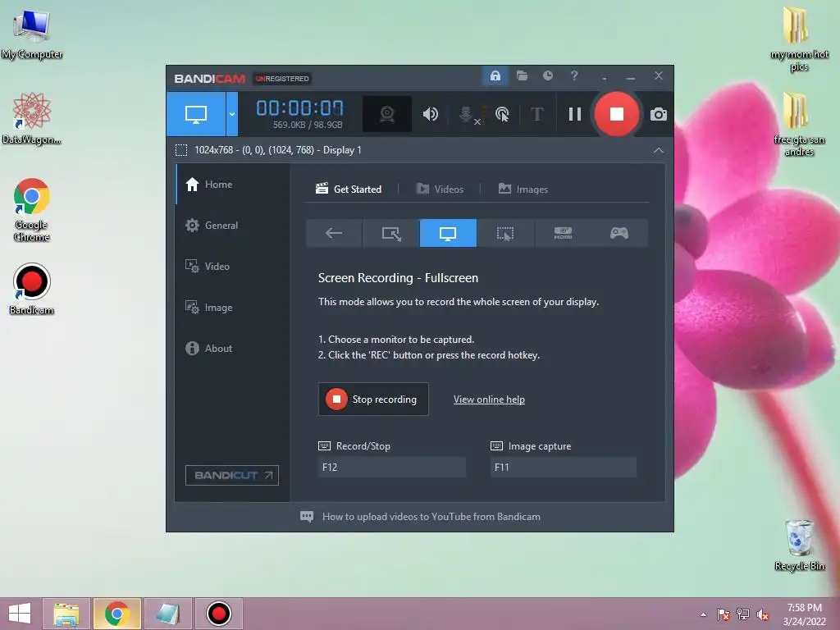Click the Stop recording button
The image size is (840, 630).
pyautogui.click(x=373, y=399)
